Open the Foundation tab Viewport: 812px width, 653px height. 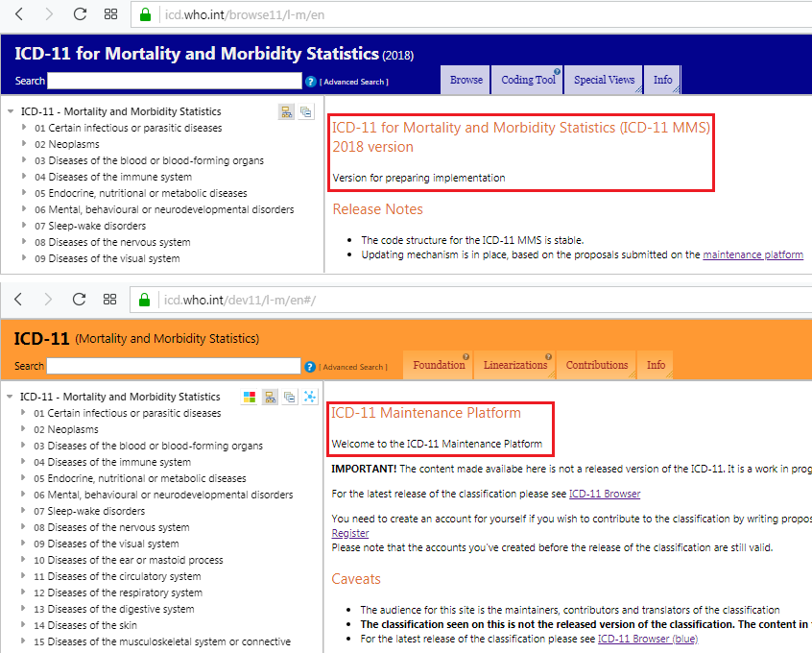(x=439, y=365)
